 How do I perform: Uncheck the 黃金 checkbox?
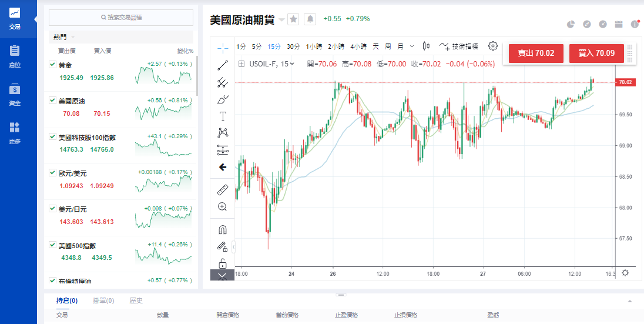point(53,65)
